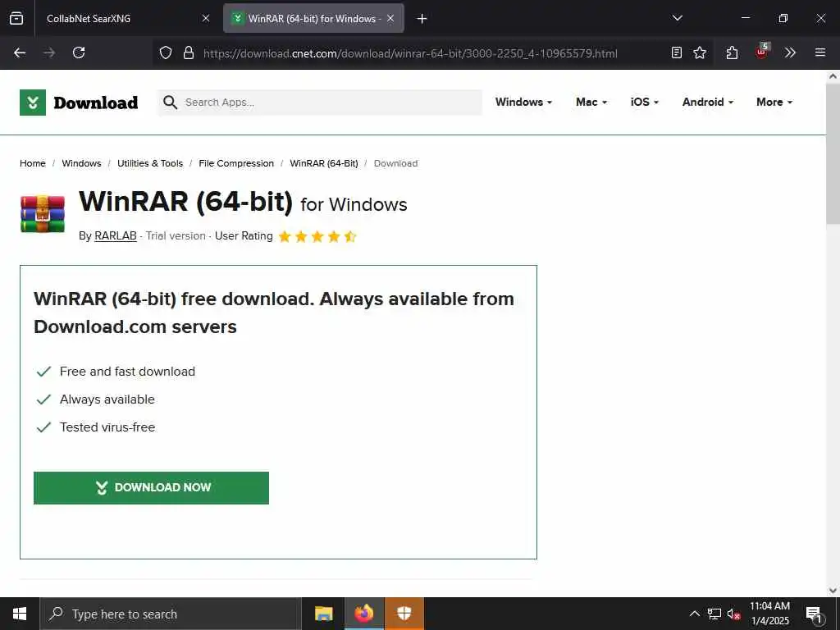The image size is (840, 630).
Task: Click the network tray icon
Action: pos(714,614)
